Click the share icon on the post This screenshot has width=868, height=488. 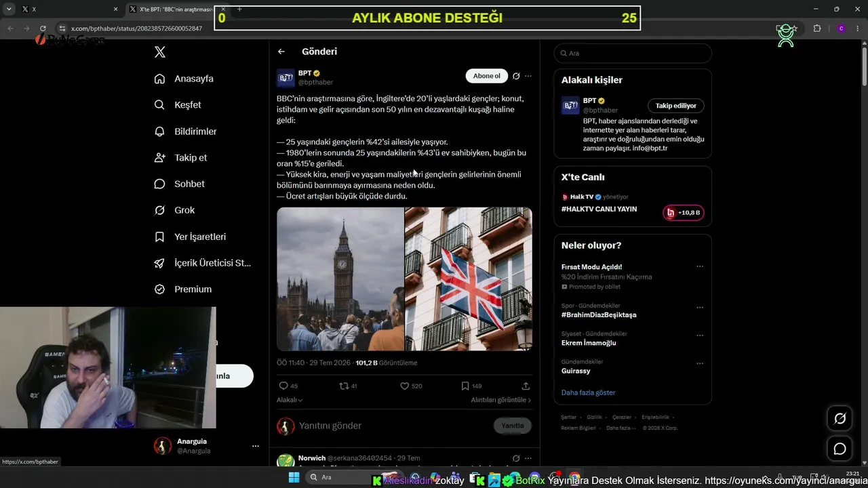tap(526, 386)
